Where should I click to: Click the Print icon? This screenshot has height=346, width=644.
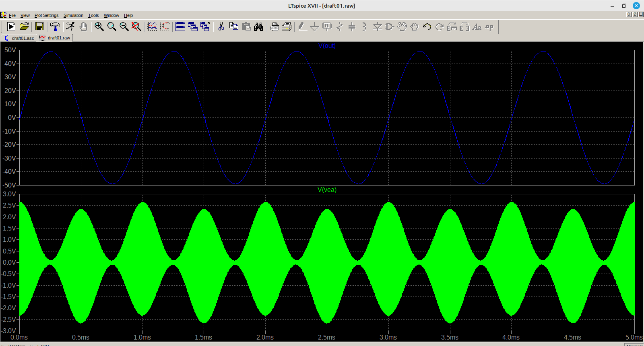point(287,27)
